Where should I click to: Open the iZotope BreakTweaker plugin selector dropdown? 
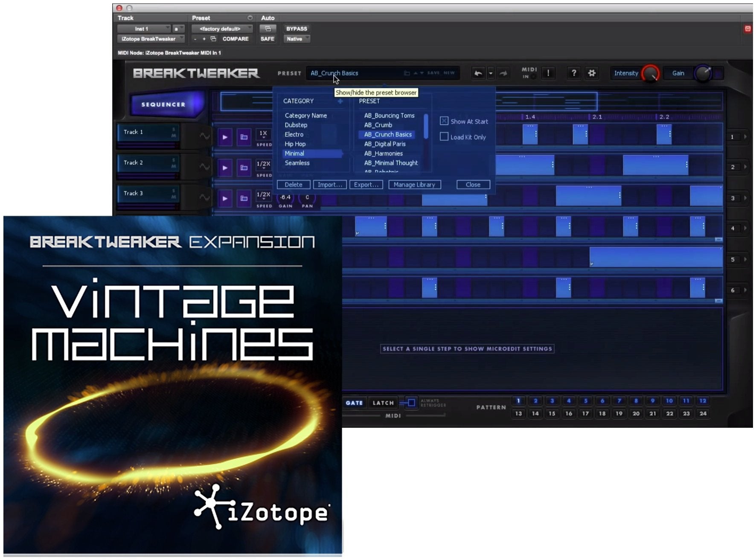(151, 39)
